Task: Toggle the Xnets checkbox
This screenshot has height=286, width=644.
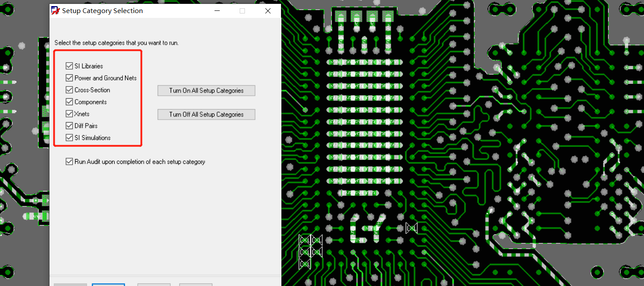Action: [x=69, y=114]
